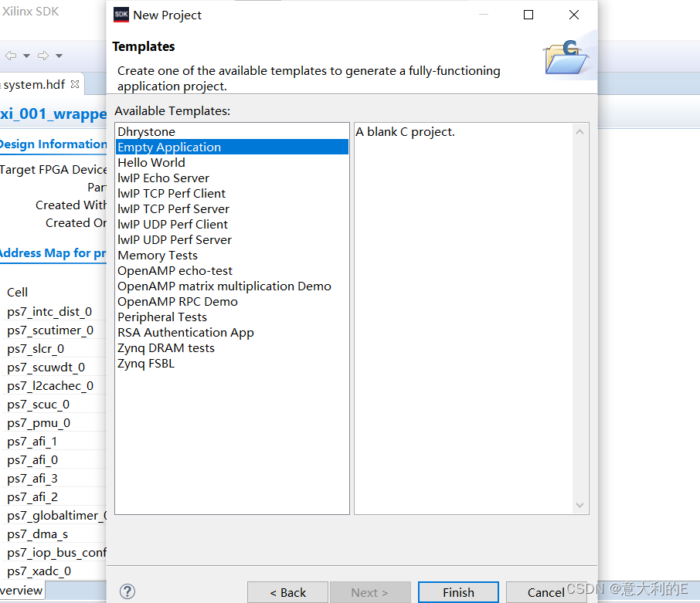Click ps7_xadc_0 cell row
700x603 pixels.
[x=39, y=571]
